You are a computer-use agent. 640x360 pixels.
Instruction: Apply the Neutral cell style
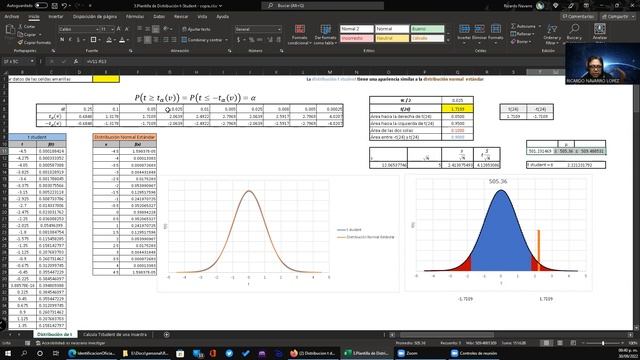point(392,38)
